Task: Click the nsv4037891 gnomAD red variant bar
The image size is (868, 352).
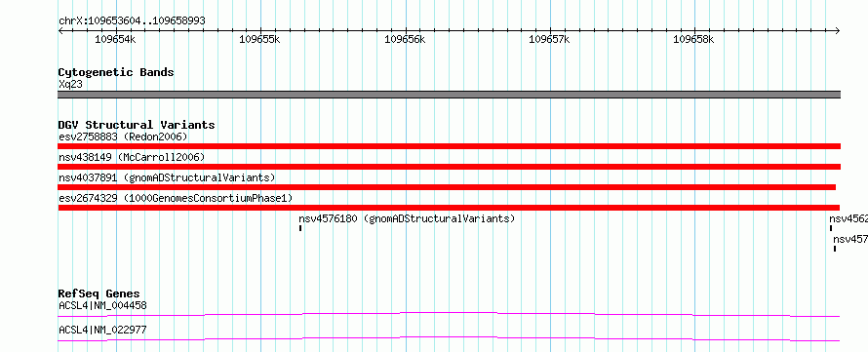Action: pos(447,187)
